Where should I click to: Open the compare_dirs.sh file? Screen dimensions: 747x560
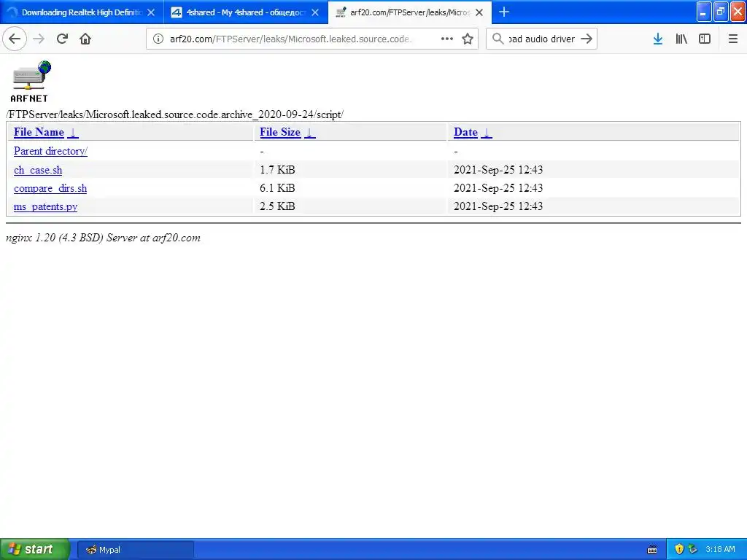[50, 188]
